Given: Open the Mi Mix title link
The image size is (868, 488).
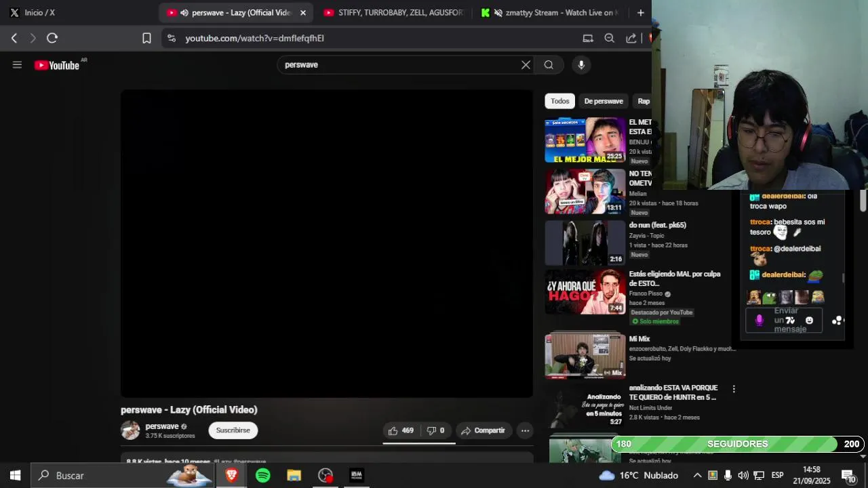Looking at the screenshot, I should (x=639, y=339).
